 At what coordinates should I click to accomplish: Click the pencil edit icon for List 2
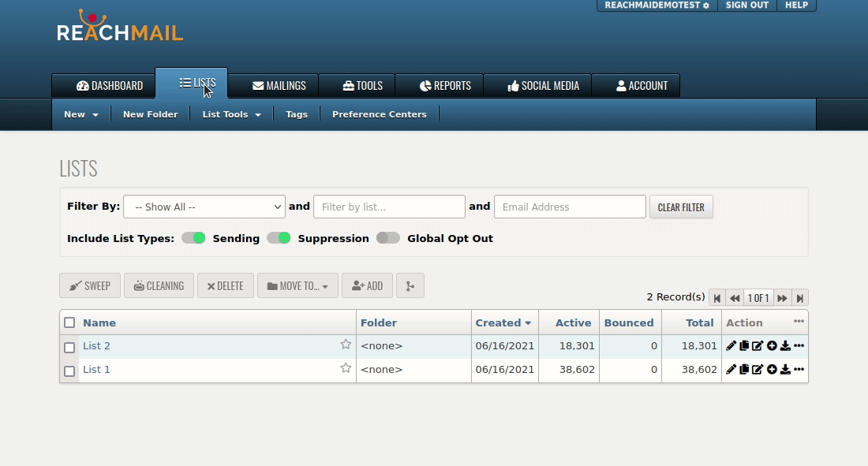731,346
